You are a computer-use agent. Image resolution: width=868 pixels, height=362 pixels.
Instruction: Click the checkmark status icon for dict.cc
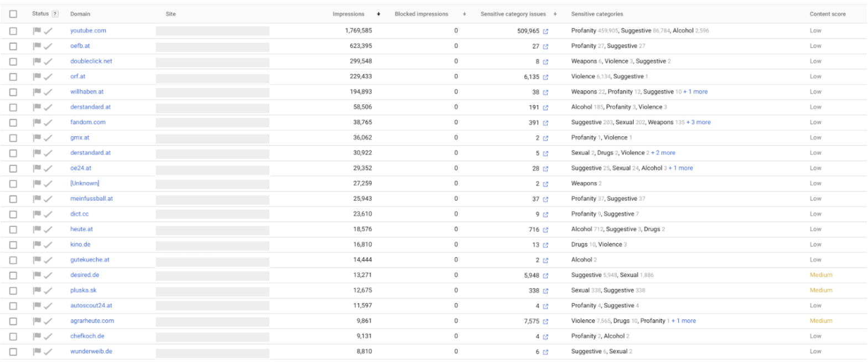[x=48, y=214]
